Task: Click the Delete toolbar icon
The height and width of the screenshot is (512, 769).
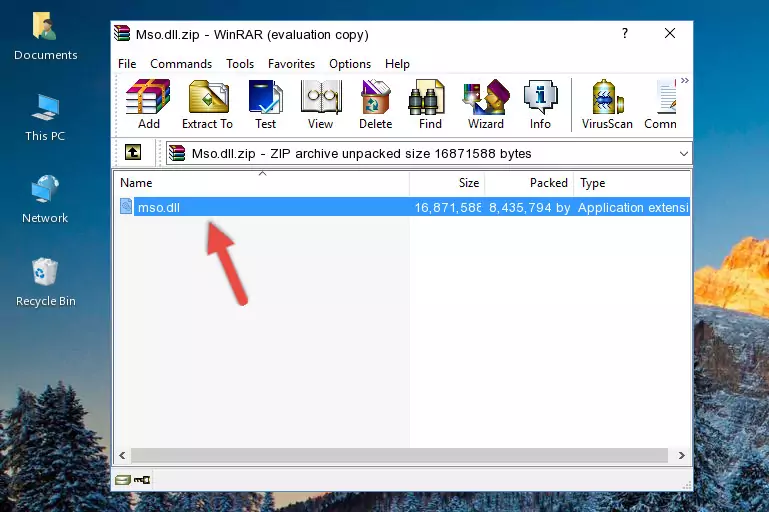Action: 376,104
